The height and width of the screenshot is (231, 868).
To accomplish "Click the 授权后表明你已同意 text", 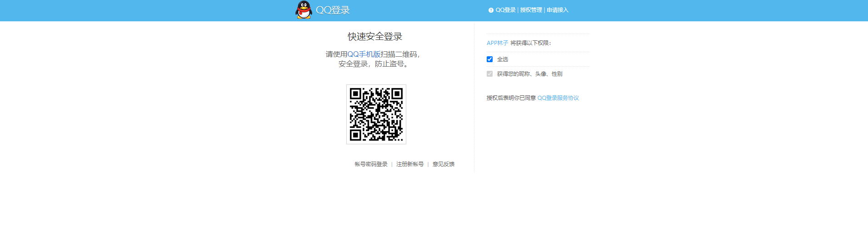I will click(x=511, y=98).
